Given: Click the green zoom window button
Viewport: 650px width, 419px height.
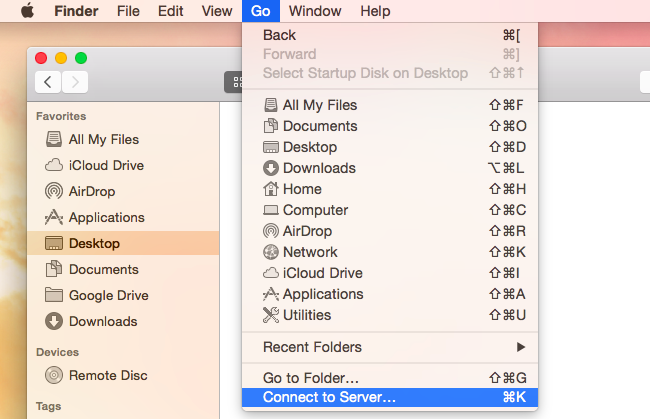Looking at the screenshot, I should (x=81, y=58).
